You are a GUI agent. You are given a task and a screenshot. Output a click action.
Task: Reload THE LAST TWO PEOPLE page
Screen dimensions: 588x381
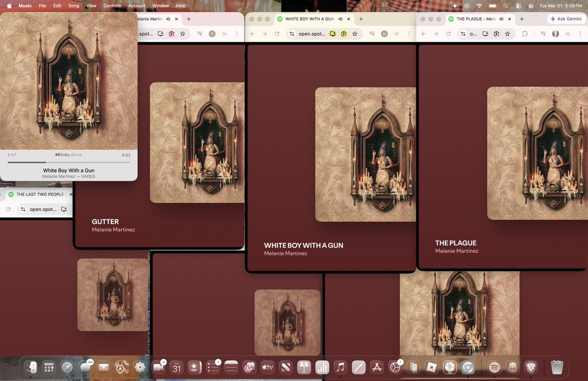click(8, 209)
